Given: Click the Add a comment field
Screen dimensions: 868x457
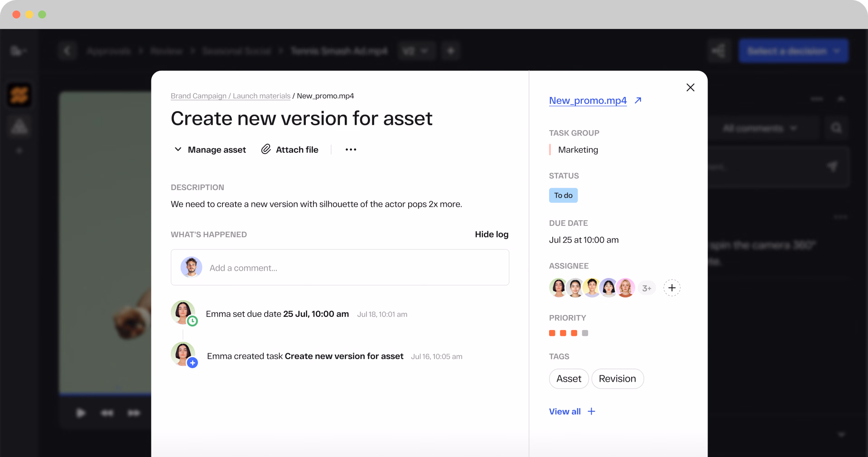Looking at the screenshot, I should pos(340,267).
